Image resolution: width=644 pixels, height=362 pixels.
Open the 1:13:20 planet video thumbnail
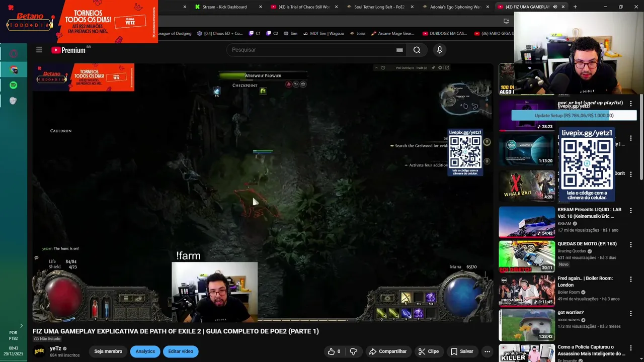[527, 150]
